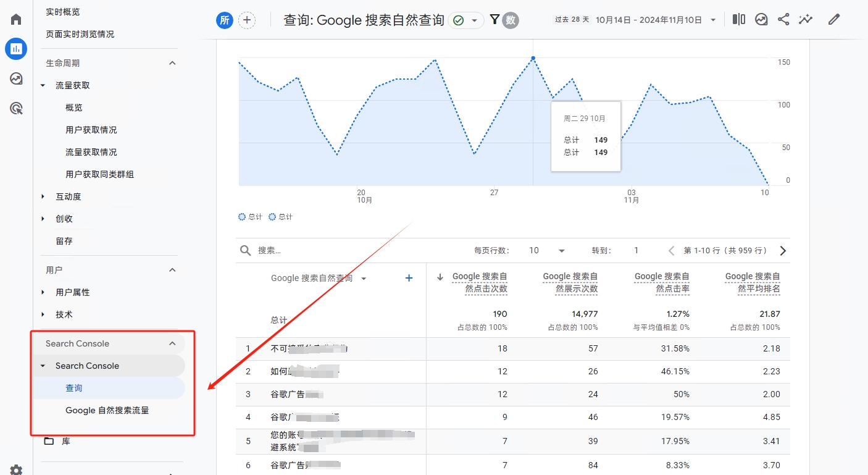Expand the 互动度 tree node

coord(43,196)
